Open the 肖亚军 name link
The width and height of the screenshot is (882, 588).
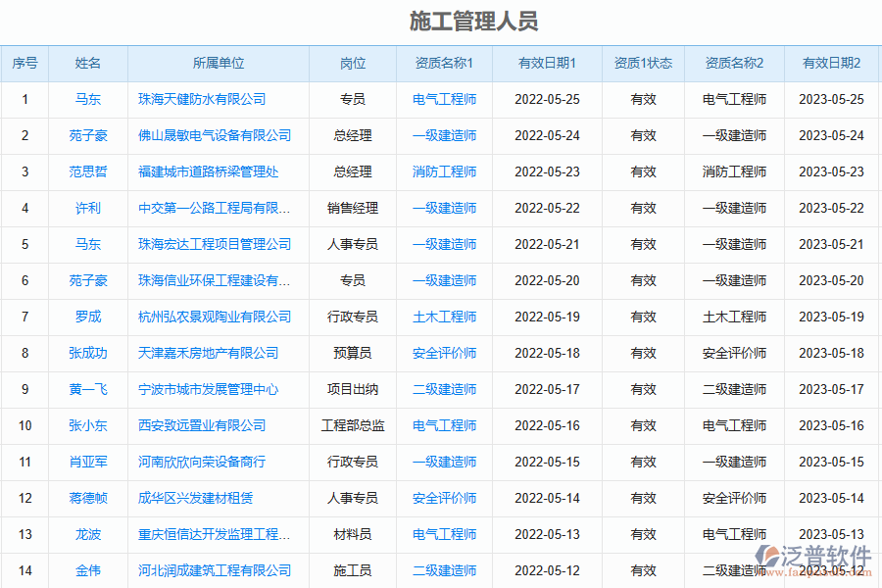(x=88, y=462)
